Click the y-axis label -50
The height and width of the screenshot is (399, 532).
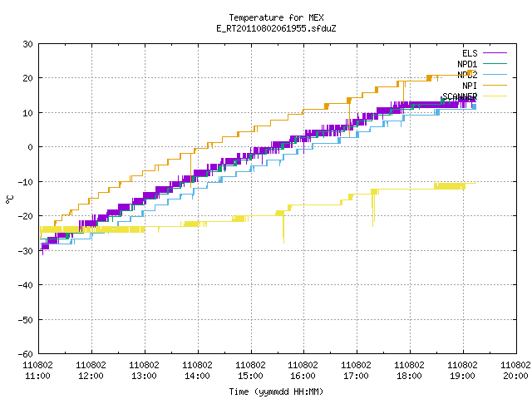(26, 319)
